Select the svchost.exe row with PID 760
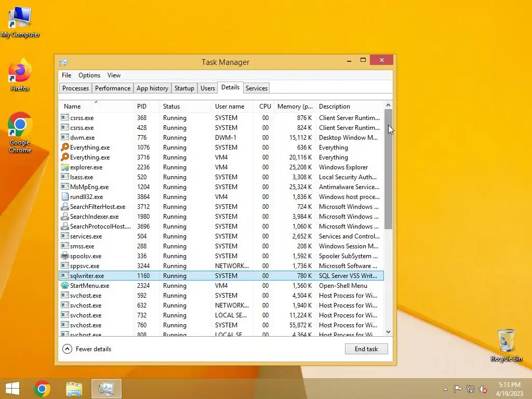This screenshot has height=399, width=532. pos(221,325)
